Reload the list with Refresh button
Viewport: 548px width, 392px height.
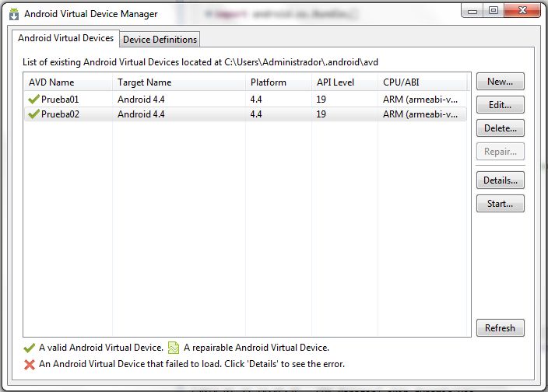coord(500,327)
